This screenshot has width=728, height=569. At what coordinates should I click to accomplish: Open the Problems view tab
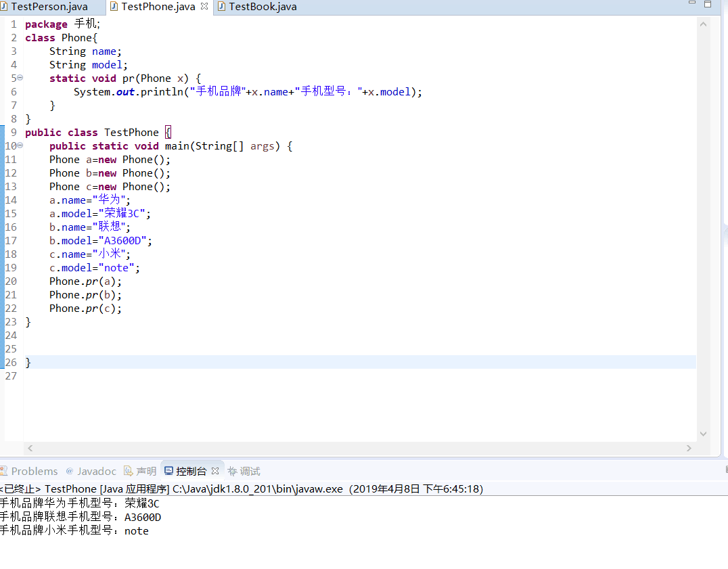(30, 471)
